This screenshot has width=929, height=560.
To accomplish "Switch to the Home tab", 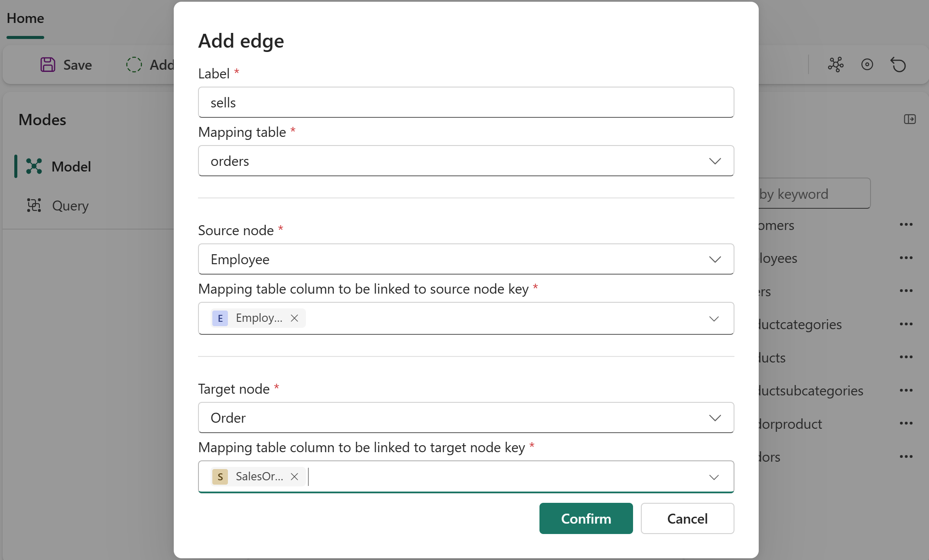I will click(25, 19).
